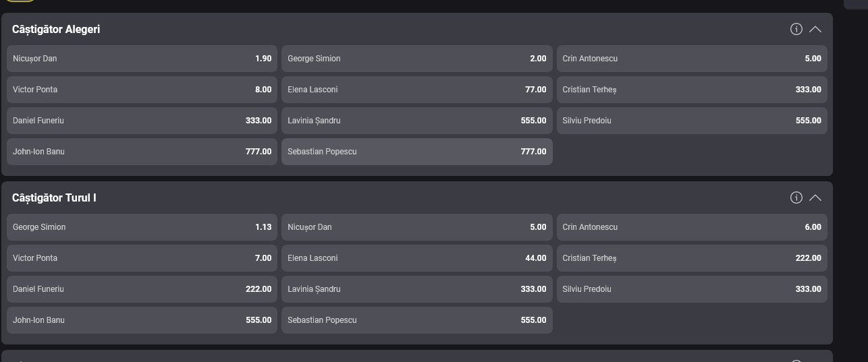
Task: Open info for Câștigător Turul I market
Action: point(796,198)
